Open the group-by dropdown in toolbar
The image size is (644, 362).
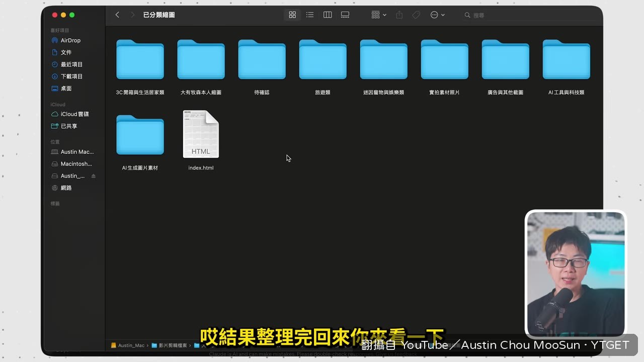(379, 15)
